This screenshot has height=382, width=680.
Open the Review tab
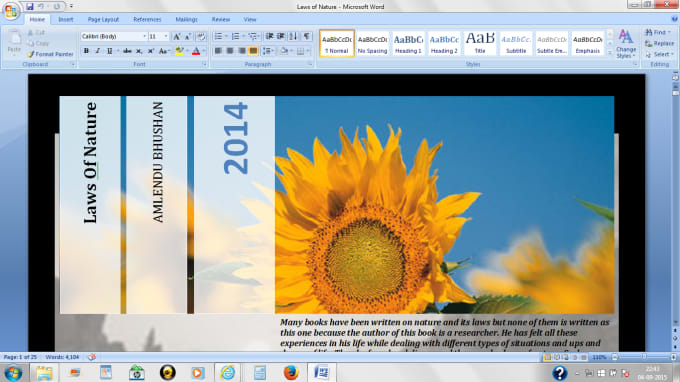[221, 20]
